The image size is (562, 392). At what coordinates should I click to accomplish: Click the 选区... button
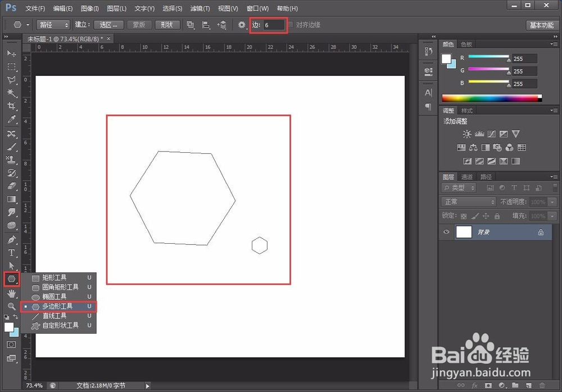click(x=108, y=25)
